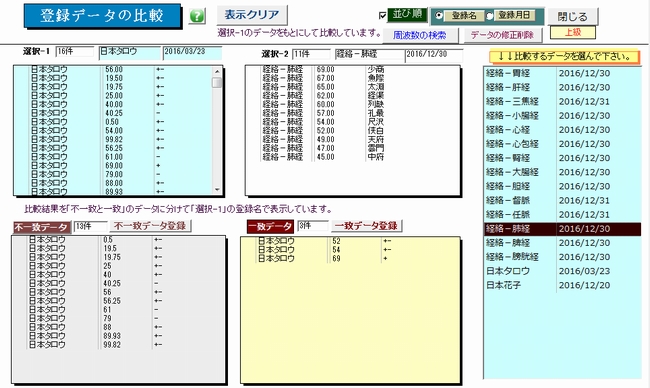Click the 56.25 row in 不一致データ list
Screen dimensions: 650x388
pyautogui.click(x=118, y=301)
